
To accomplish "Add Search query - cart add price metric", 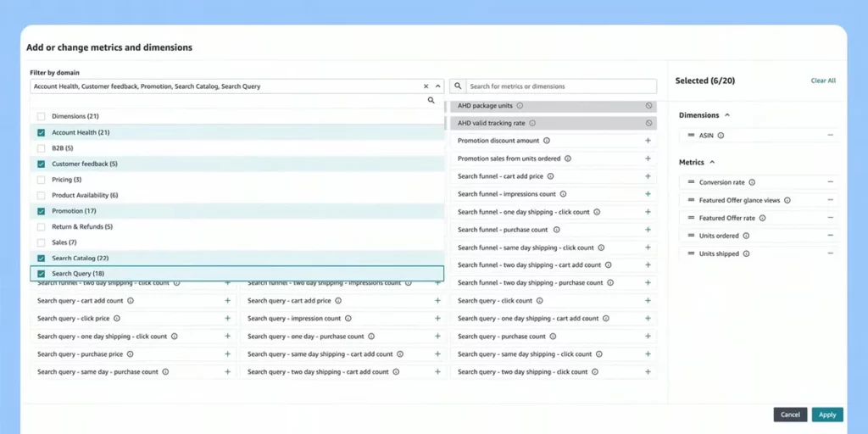I will [x=437, y=301].
